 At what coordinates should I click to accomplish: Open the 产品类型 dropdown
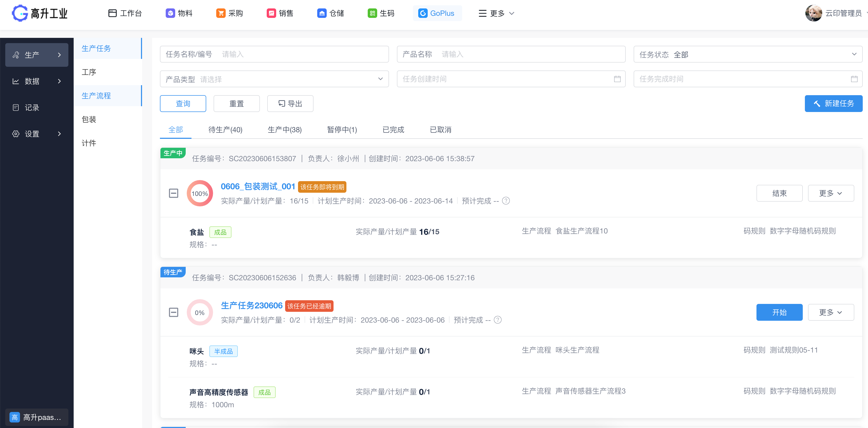274,79
